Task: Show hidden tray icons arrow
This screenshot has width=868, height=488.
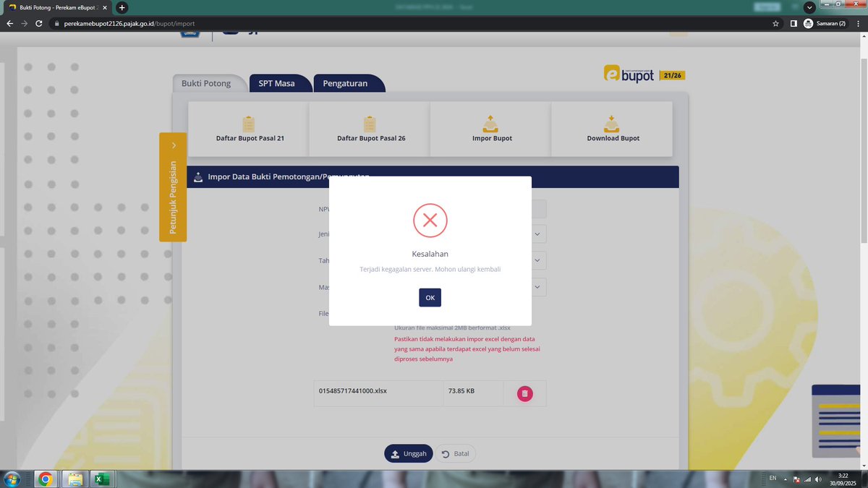Action: (x=787, y=479)
